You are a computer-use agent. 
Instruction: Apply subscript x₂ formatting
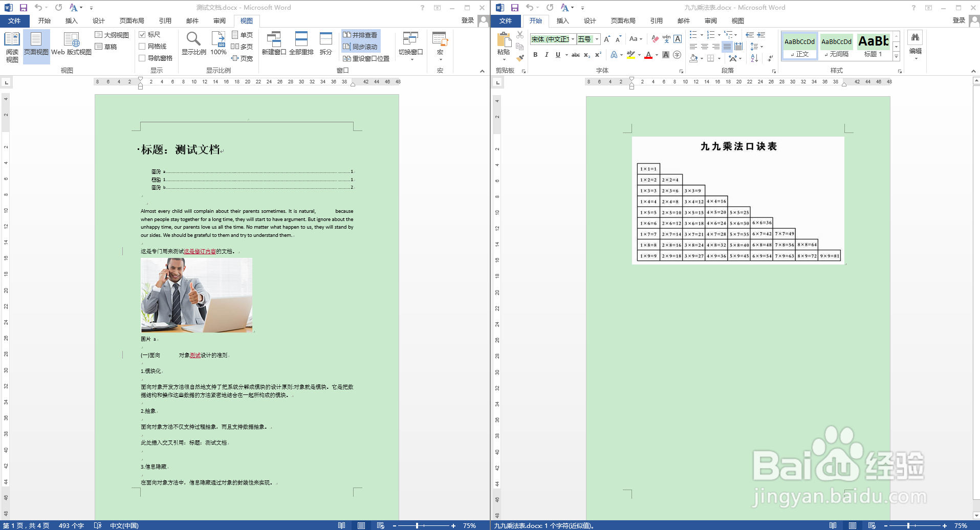[x=587, y=55]
